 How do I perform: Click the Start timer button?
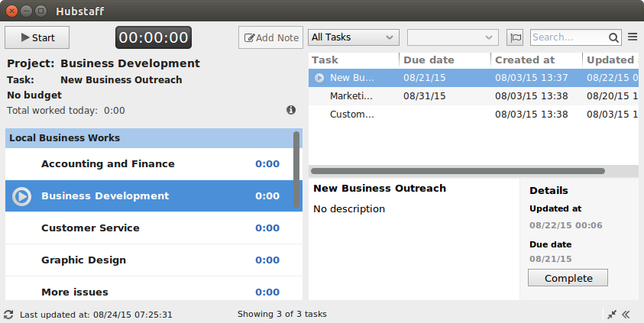[x=37, y=37]
